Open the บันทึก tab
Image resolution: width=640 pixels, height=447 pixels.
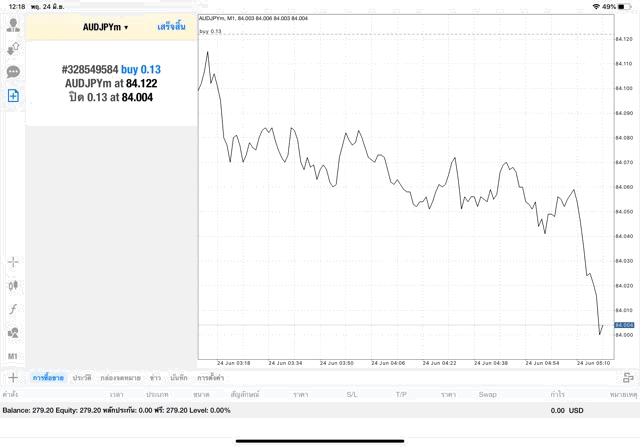click(179, 378)
